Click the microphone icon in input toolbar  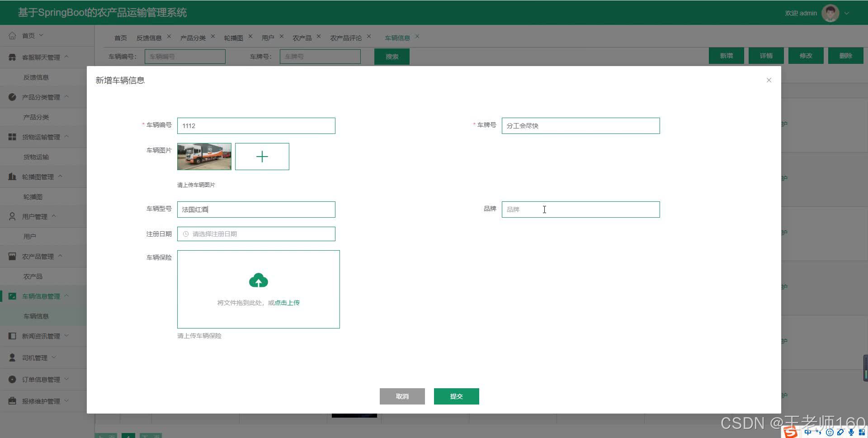pos(851,432)
